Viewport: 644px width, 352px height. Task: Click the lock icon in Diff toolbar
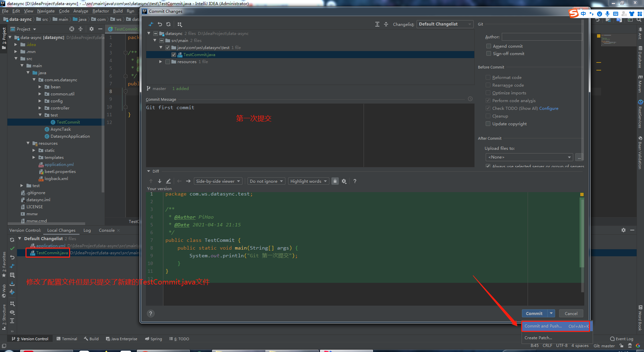pos(335,181)
